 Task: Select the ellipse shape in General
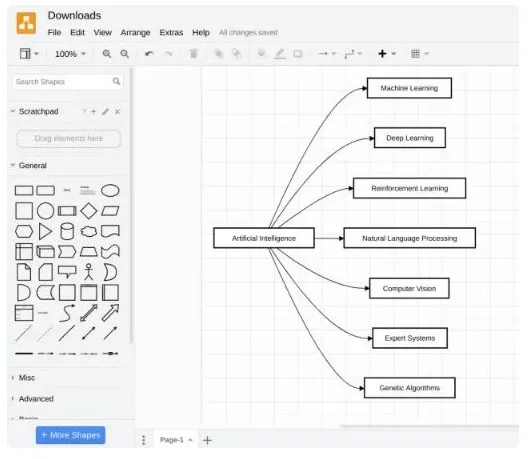(110, 191)
